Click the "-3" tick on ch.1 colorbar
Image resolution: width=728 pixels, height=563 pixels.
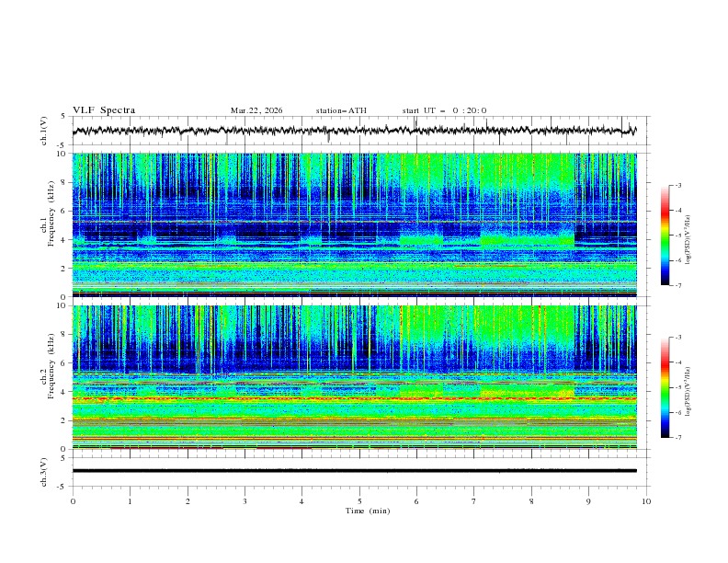click(678, 185)
